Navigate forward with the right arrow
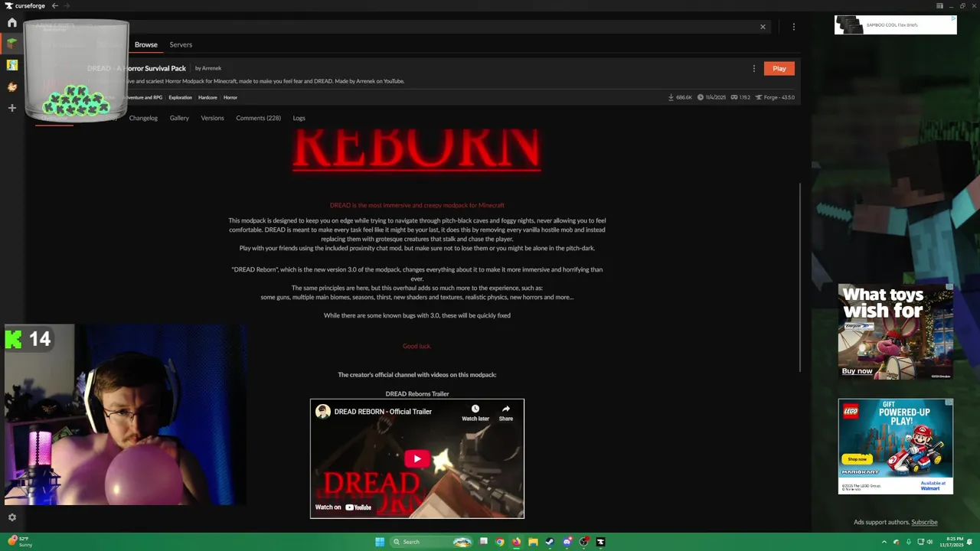This screenshot has height=551, width=980. 67,5
